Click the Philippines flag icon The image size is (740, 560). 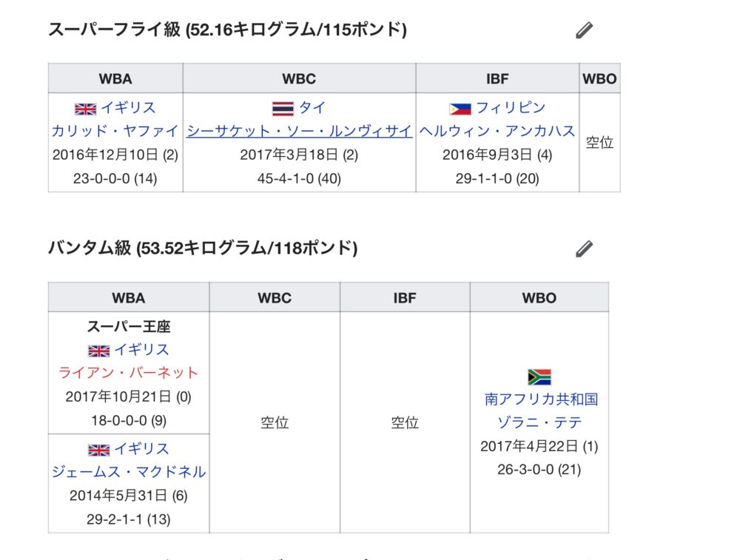pos(460,109)
